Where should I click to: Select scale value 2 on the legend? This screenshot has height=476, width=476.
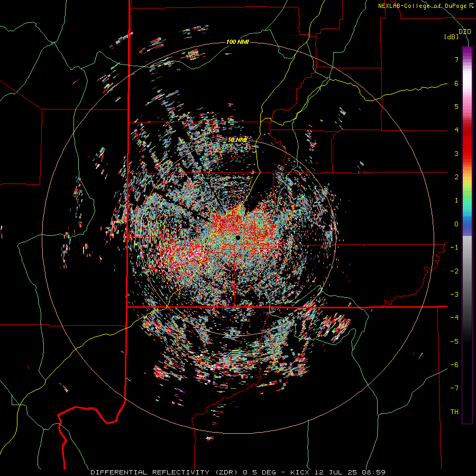[x=456, y=177]
